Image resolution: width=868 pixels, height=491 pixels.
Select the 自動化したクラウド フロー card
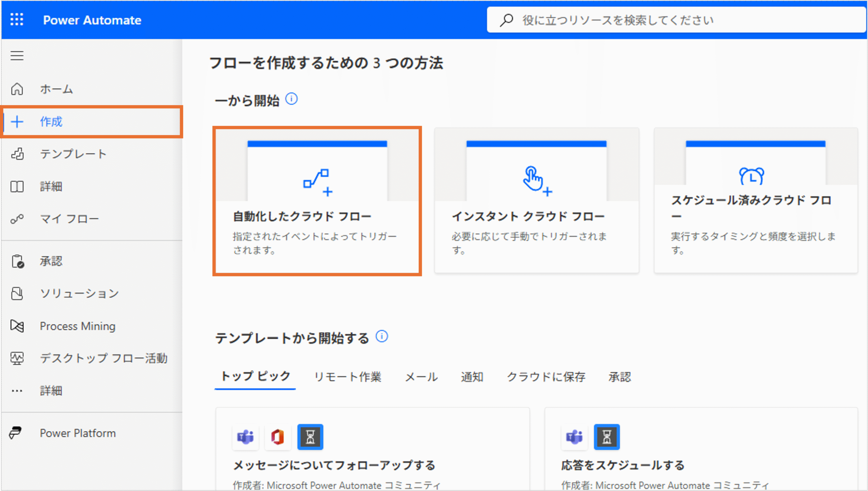(x=317, y=201)
